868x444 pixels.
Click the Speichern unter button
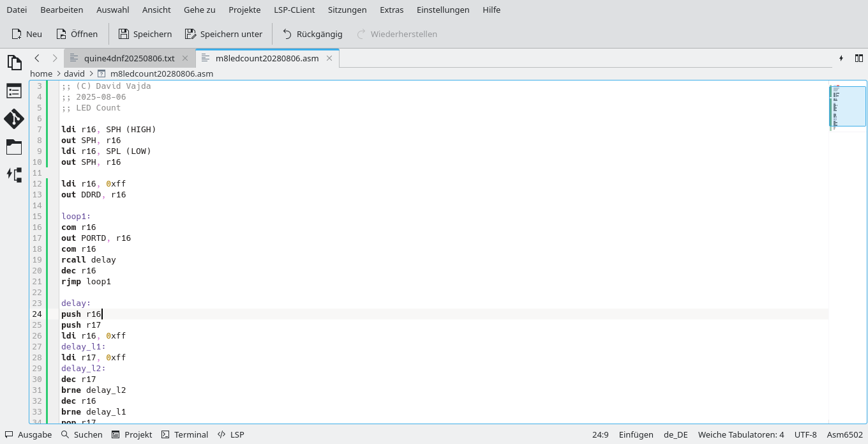coord(223,34)
